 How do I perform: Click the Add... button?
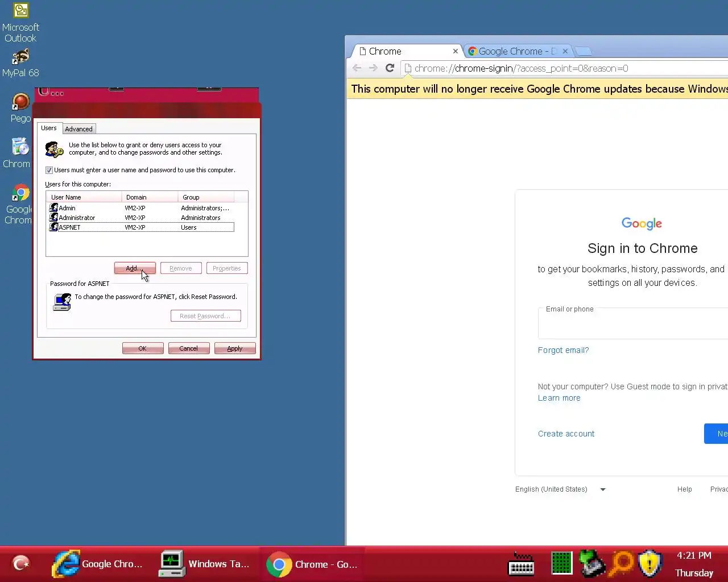[x=135, y=268]
